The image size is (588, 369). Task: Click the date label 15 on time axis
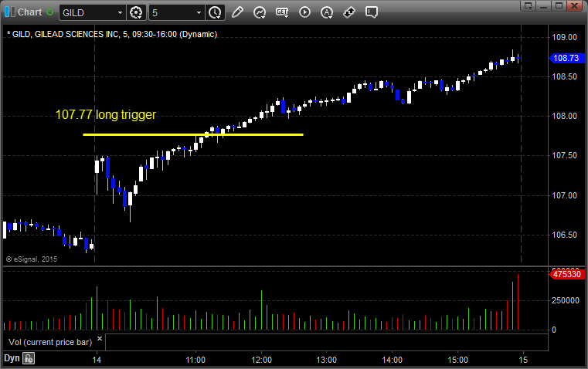coord(523,360)
